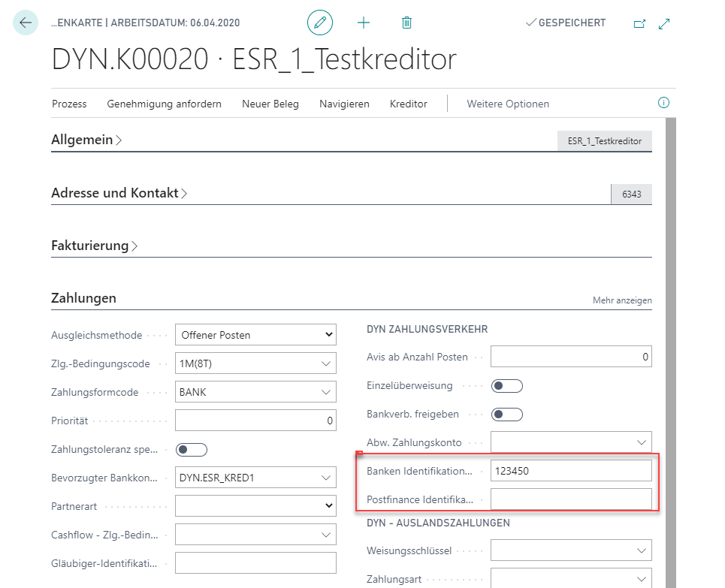Click the trash delete icon

point(406,23)
